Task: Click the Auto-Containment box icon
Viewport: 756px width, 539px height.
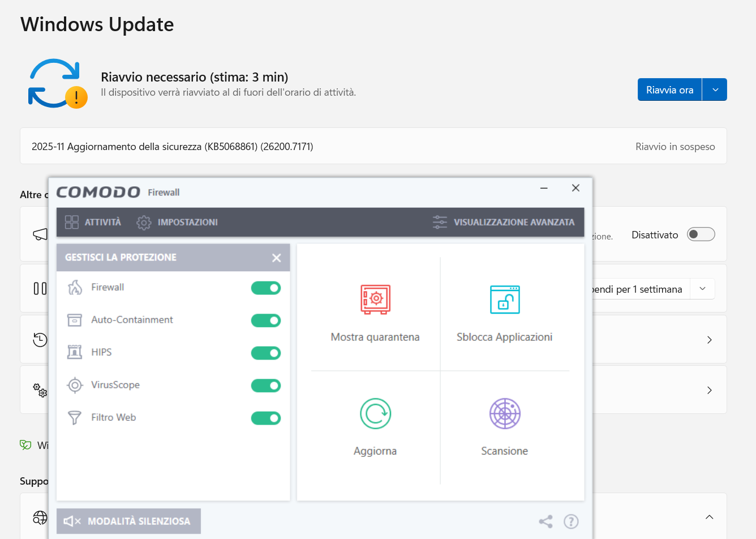Action: tap(75, 320)
